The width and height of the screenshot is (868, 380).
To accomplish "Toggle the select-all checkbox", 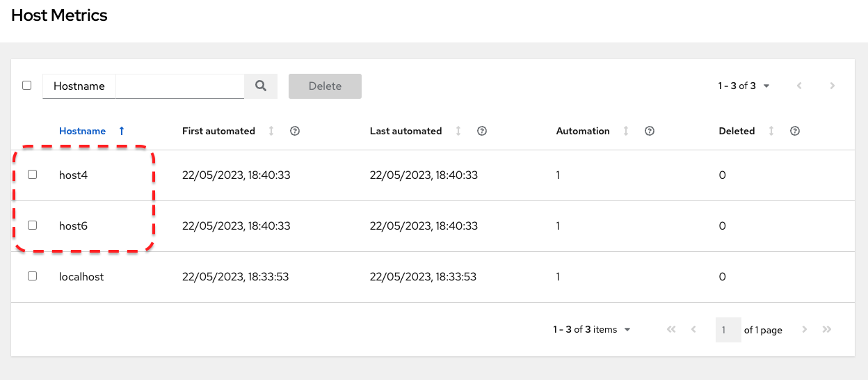I will 26,86.
